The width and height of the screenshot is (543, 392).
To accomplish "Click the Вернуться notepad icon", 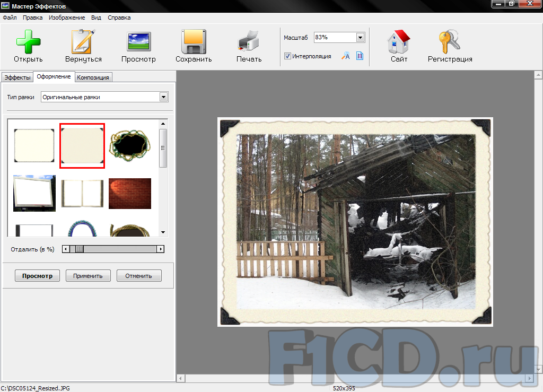I will (83, 41).
